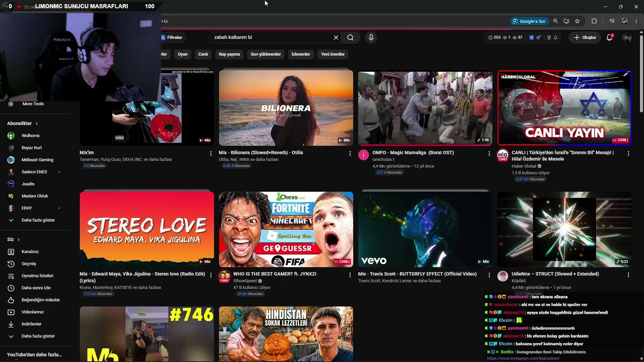
Task: Click the install app icon in address bar
Action: click(567, 21)
